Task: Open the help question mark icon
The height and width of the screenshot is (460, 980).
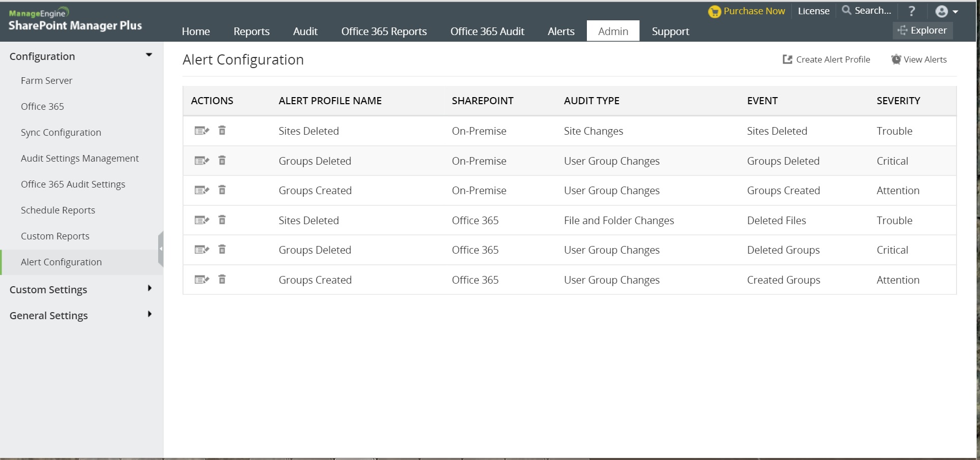Action: click(911, 11)
